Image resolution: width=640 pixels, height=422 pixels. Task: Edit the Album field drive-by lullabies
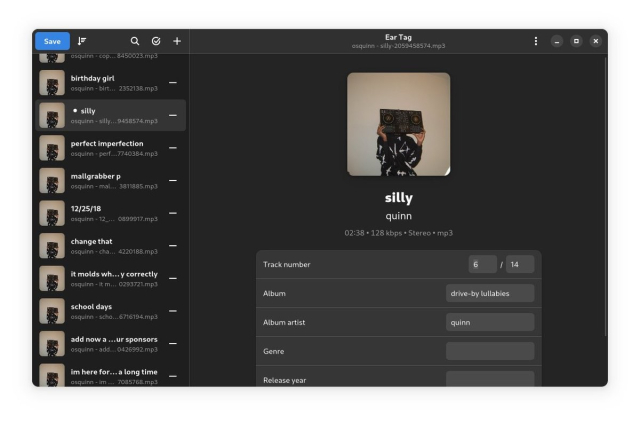pyautogui.click(x=490, y=293)
